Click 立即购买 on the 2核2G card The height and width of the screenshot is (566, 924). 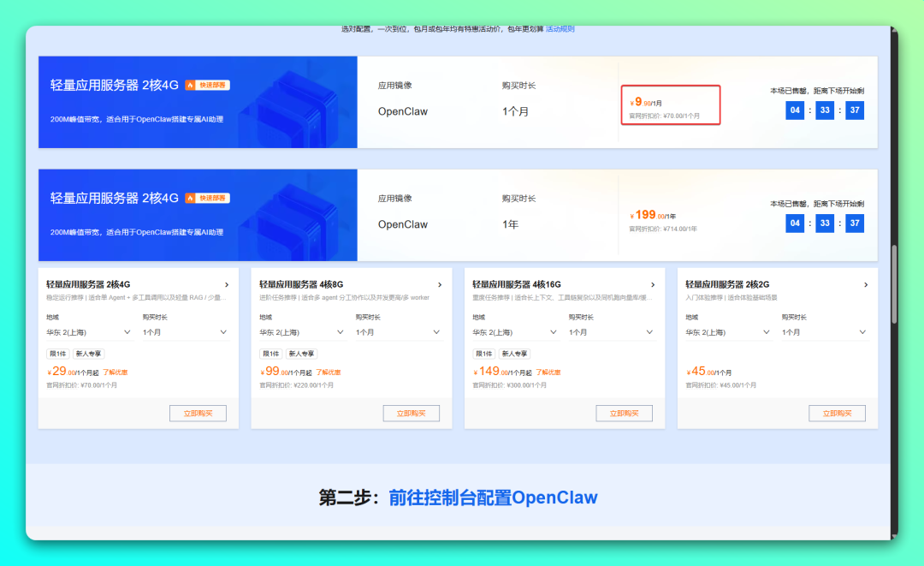[838, 413]
